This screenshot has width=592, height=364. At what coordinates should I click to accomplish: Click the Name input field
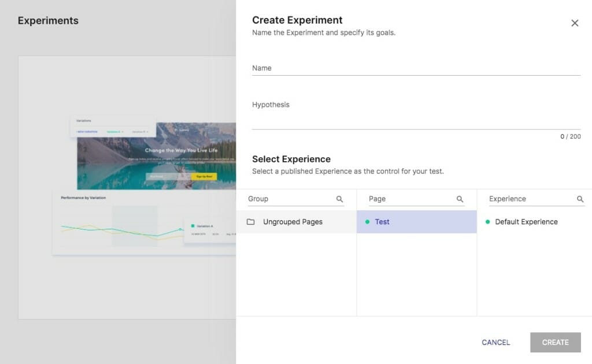[x=416, y=68]
